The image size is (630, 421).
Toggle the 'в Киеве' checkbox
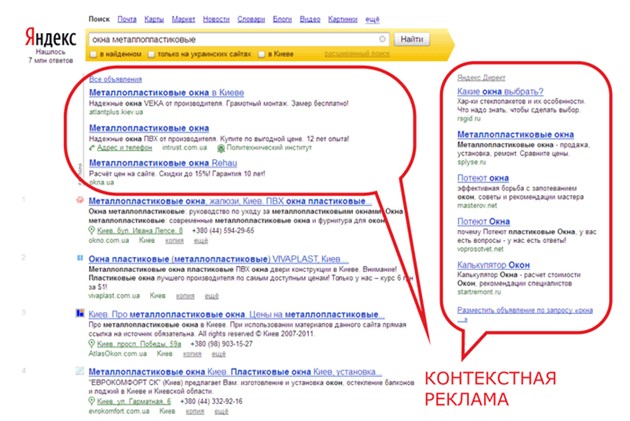[x=261, y=53]
